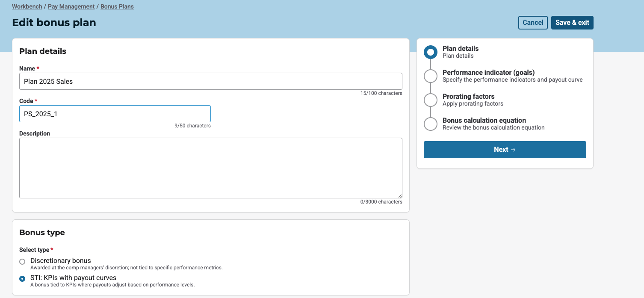
Task: Click the Bonus calculation equation step circle
Action: (430, 124)
